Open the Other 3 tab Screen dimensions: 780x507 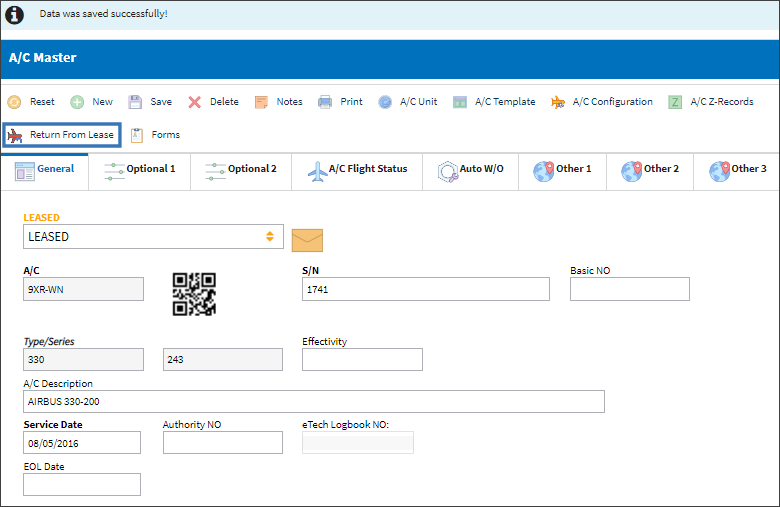click(737, 171)
